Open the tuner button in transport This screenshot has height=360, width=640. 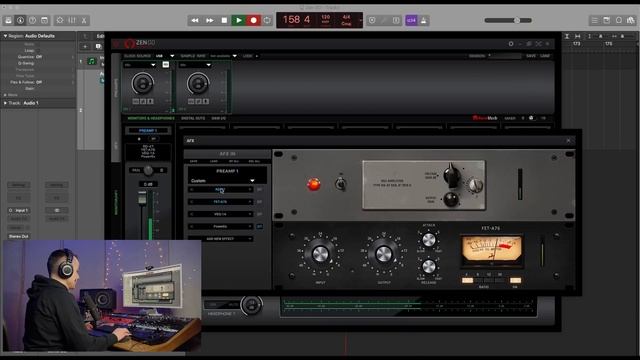point(384,20)
